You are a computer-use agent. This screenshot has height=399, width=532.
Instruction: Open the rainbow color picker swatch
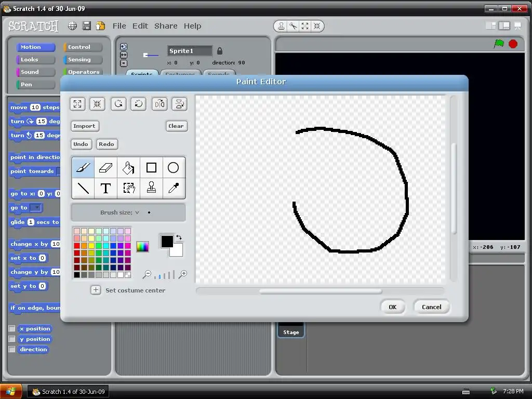(x=142, y=247)
